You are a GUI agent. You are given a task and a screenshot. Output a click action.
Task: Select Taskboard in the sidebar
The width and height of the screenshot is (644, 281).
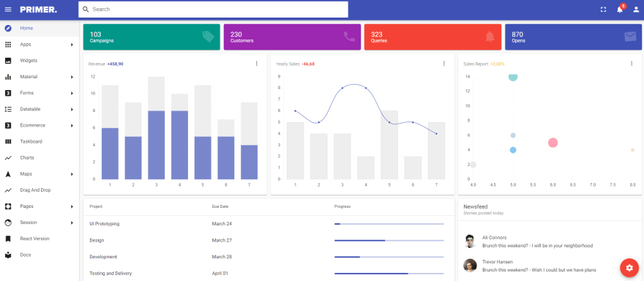point(40,142)
